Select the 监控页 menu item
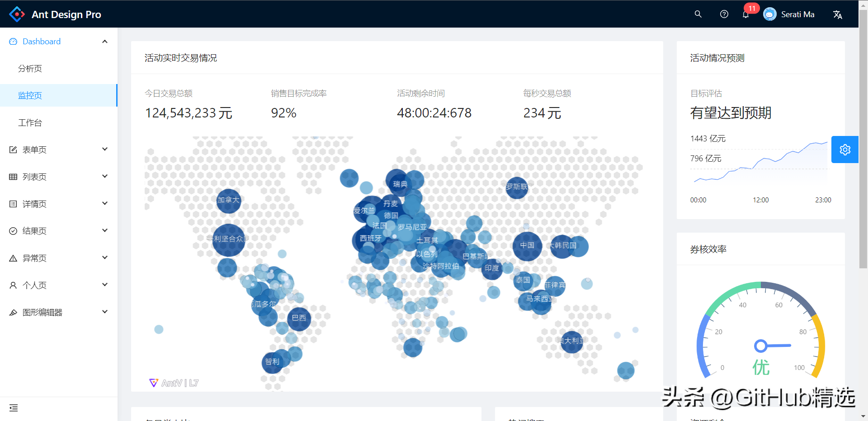This screenshot has height=421, width=868. 30,95
